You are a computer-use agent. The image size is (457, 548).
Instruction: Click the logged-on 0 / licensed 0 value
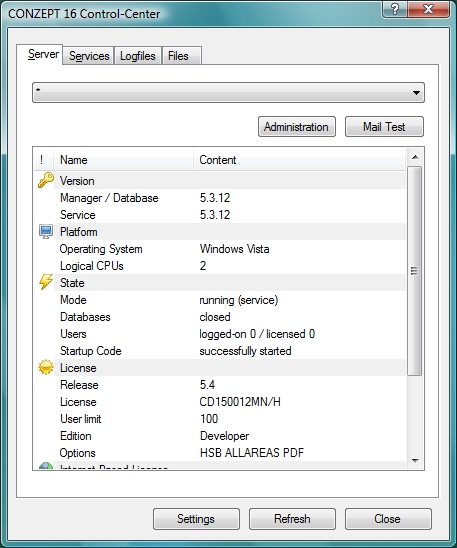coord(257,334)
